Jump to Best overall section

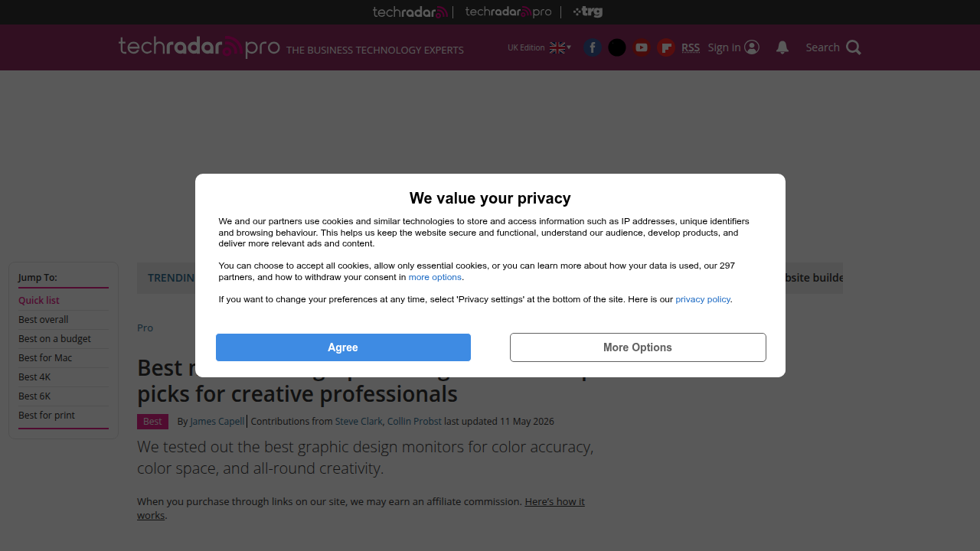pos(44,319)
